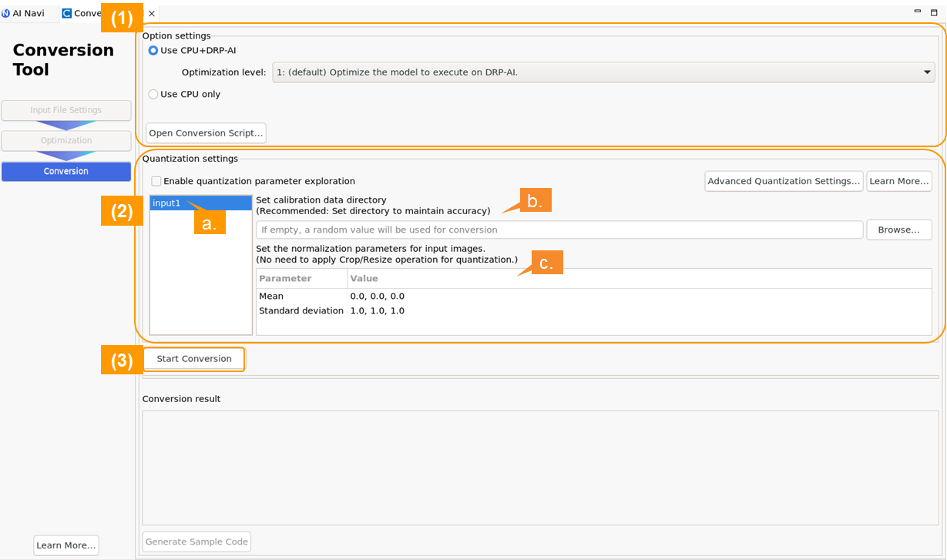Click the Mean parameter label
The width and height of the screenshot is (947, 560).
271,296
